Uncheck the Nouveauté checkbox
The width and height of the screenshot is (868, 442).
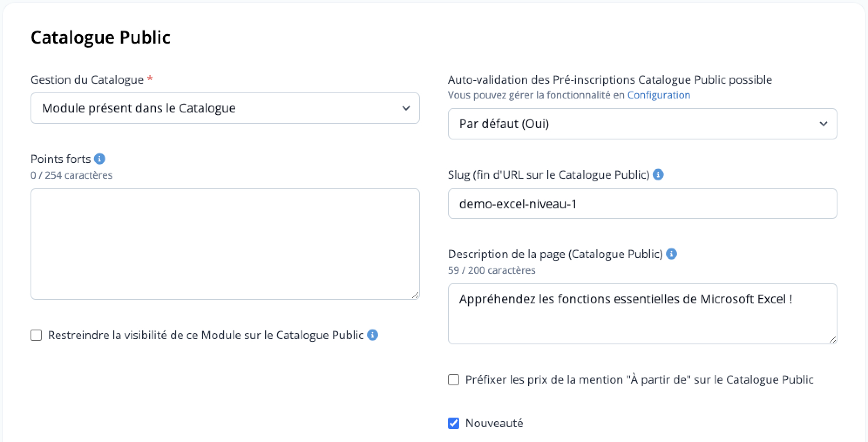(454, 423)
